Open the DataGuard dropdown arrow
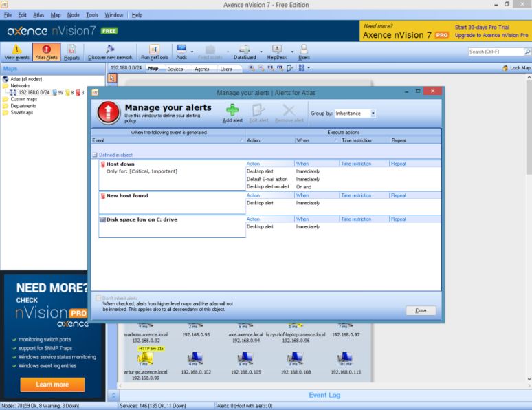The width and height of the screenshot is (532, 410). click(x=261, y=52)
